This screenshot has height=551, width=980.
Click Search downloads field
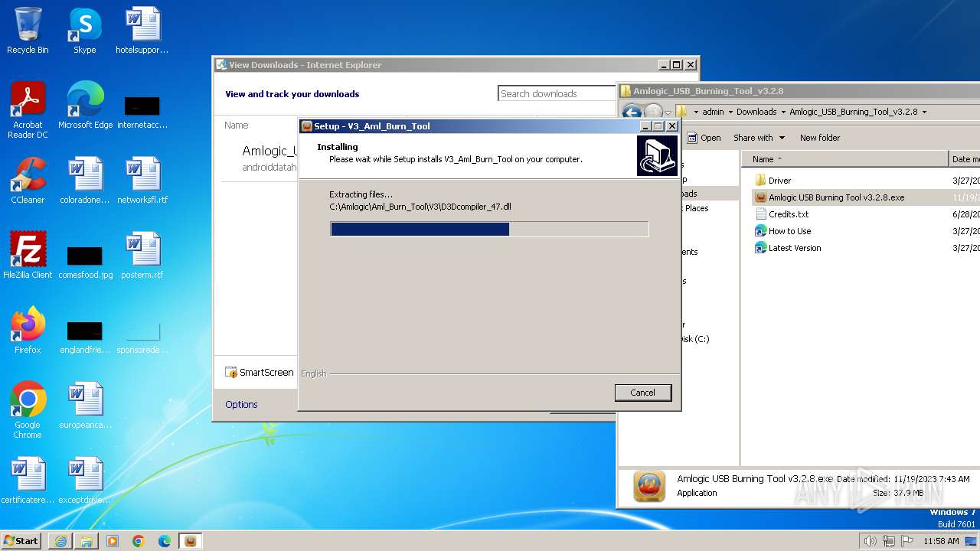pos(557,93)
